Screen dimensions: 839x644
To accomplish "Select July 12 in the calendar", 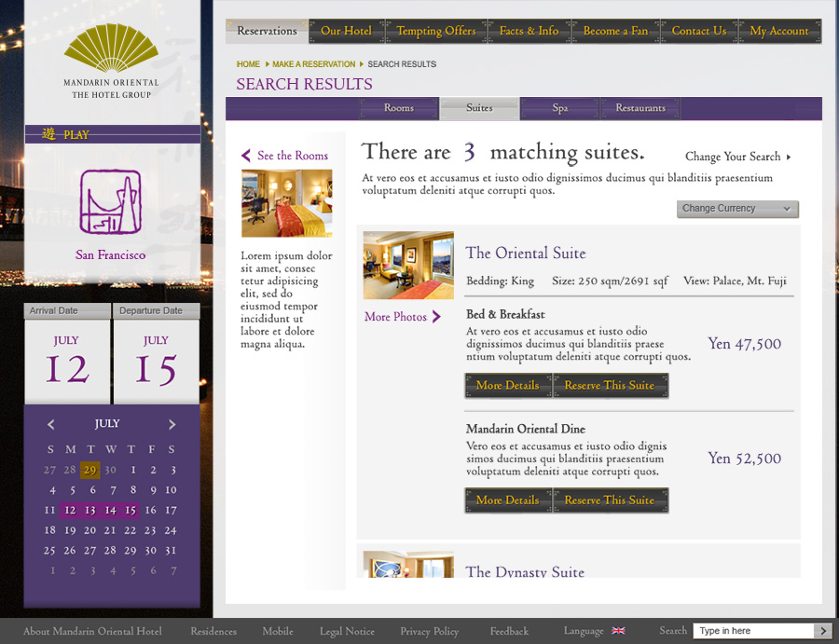I will [x=70, y=511].
